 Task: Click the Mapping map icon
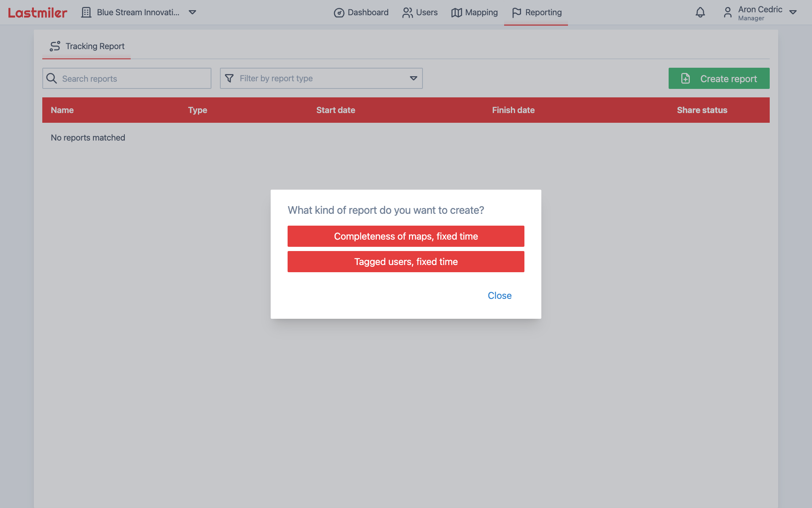click(x=457, y=13)
